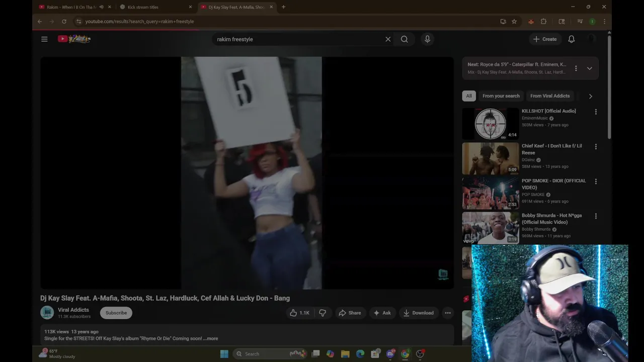Open the Chief Keef I Don't Like thumbnail

[491, 158]
